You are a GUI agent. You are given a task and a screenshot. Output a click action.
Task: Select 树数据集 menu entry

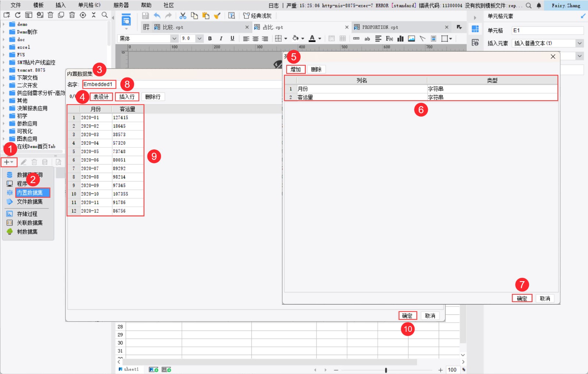coord(27,232)
